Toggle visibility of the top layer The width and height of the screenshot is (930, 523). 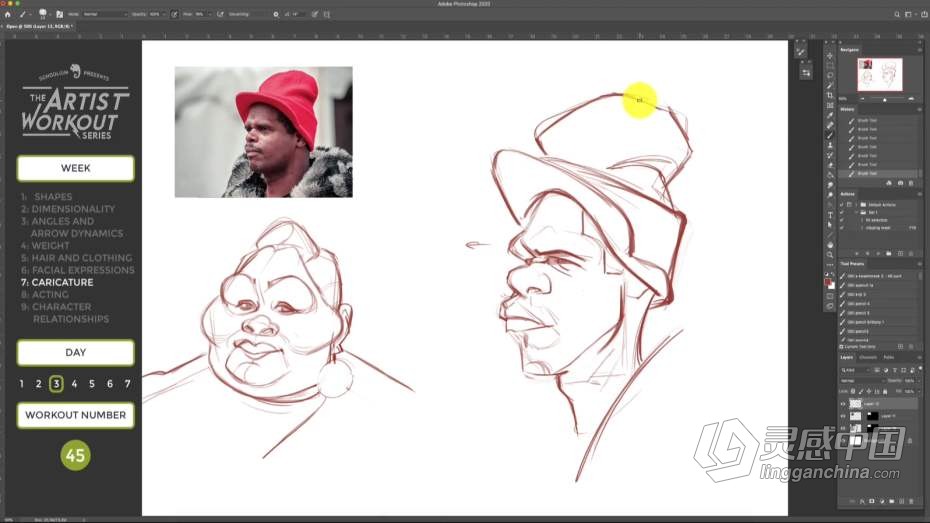[x=843, y=404]
